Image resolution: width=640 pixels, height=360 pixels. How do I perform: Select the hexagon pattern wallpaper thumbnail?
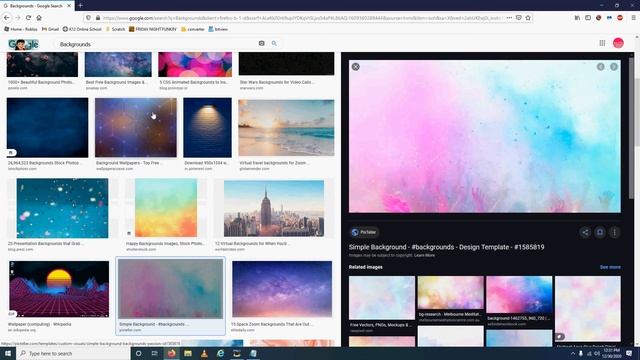[136, 127]
